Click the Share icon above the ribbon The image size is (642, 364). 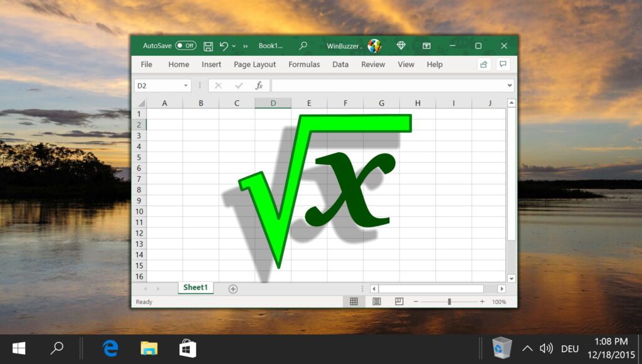[483, 65]
